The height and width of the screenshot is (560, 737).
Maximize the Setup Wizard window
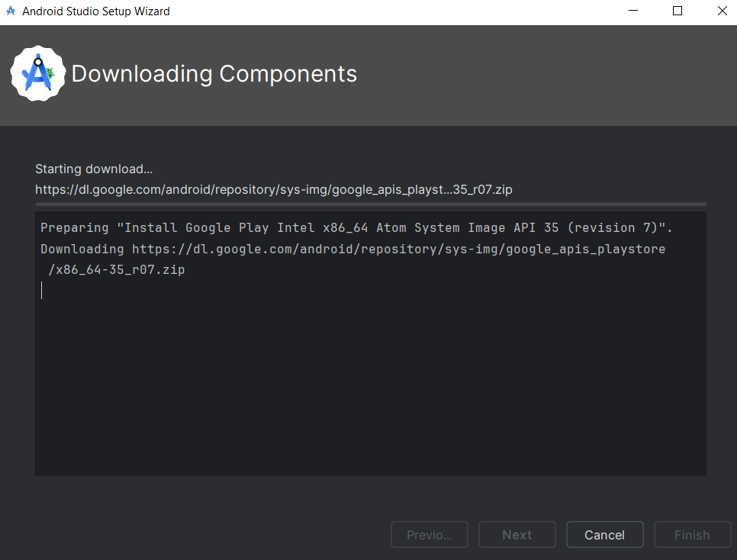[x=677, y=11]
